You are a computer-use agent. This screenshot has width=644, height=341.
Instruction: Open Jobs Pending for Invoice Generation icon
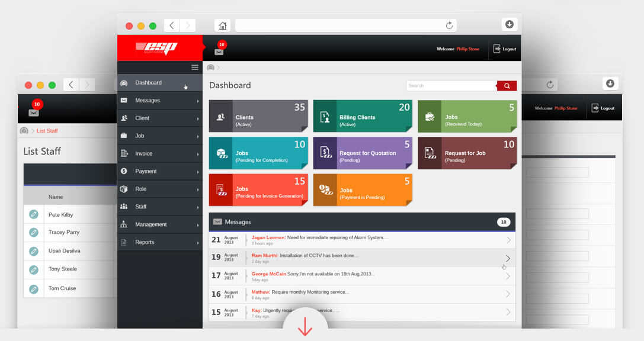click(222, 189)
